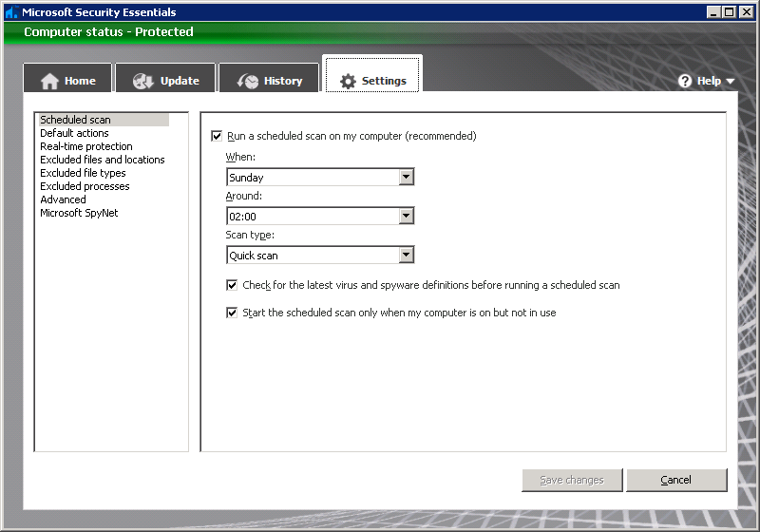The height and width of the screenshot is (532, 760).
Task: Select Excluded file types
Action: click(83, 173)
